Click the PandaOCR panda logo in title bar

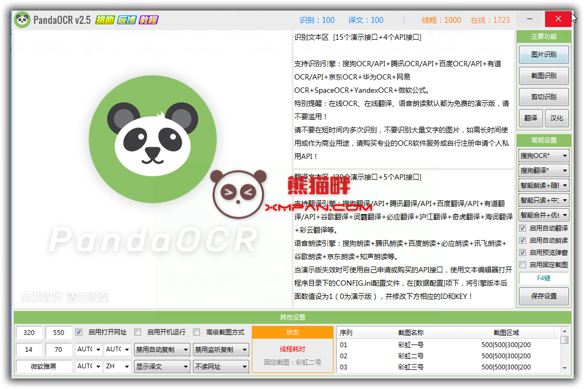pos(22,20)
